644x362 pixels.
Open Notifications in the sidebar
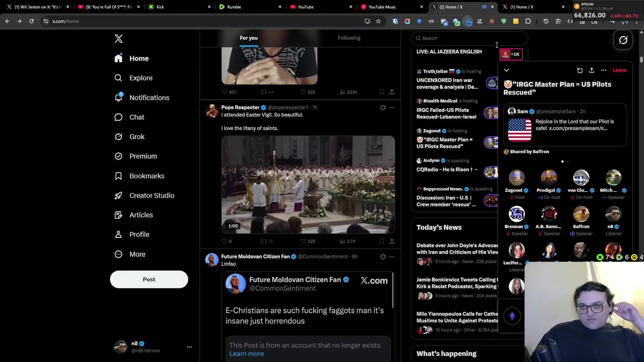[142, 98]
